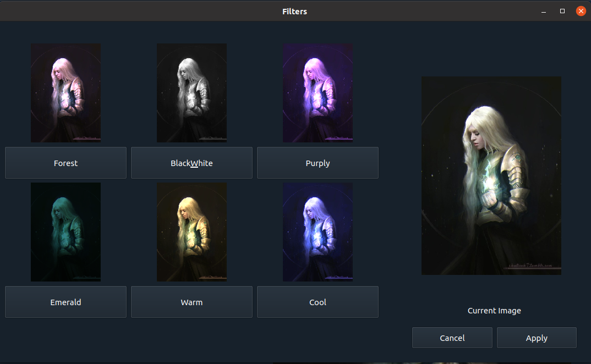Pick the Emerald filter button

[x=65, y=302]
